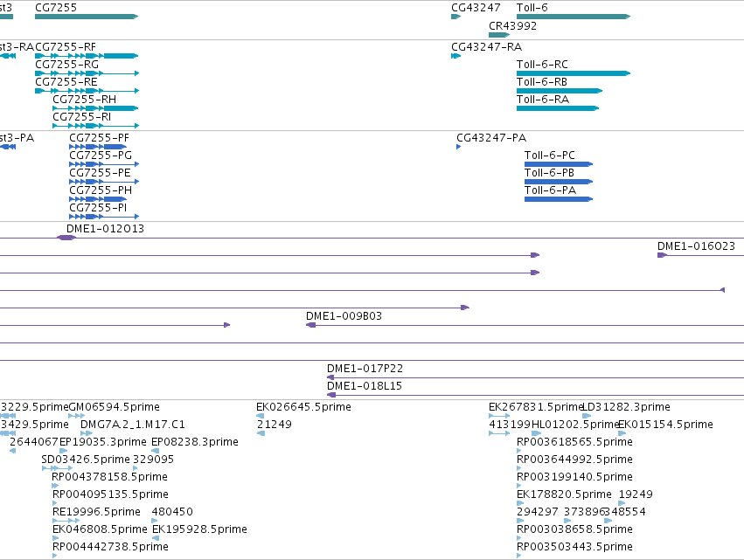
Task: Select the 373896 EST feature
Action: (567, 521)
